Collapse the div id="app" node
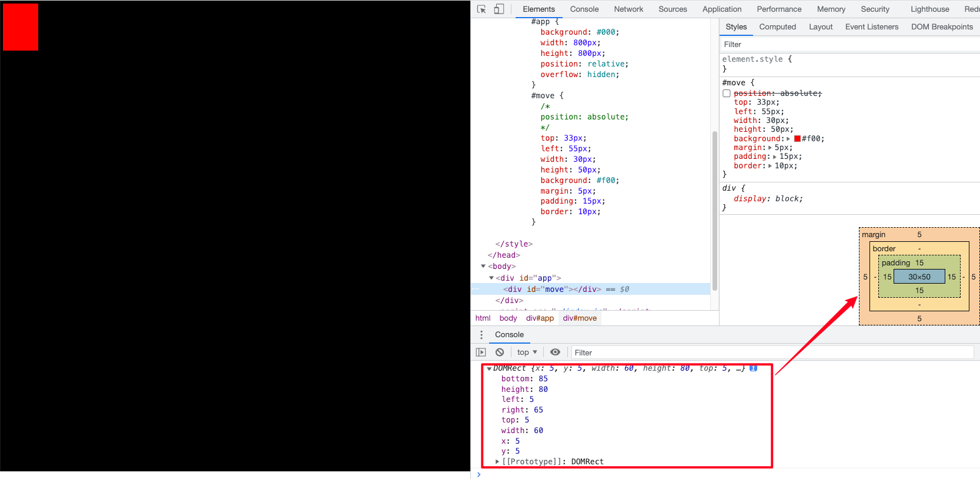Viewport: 980px width, 479px height. (x=491, y=278)
